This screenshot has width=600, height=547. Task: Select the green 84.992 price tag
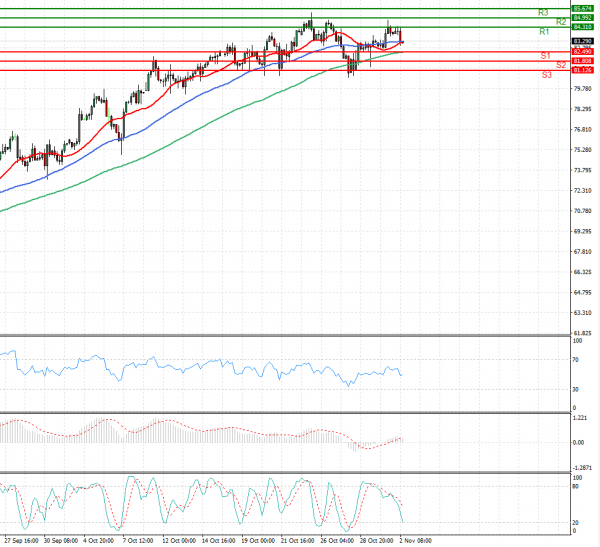(582, 18)
